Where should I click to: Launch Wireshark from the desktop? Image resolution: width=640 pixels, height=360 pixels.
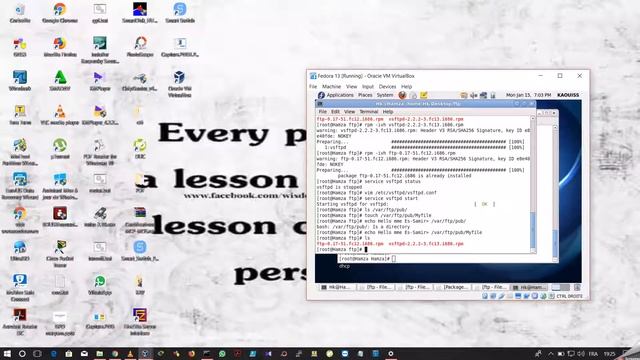pos(20,80)
